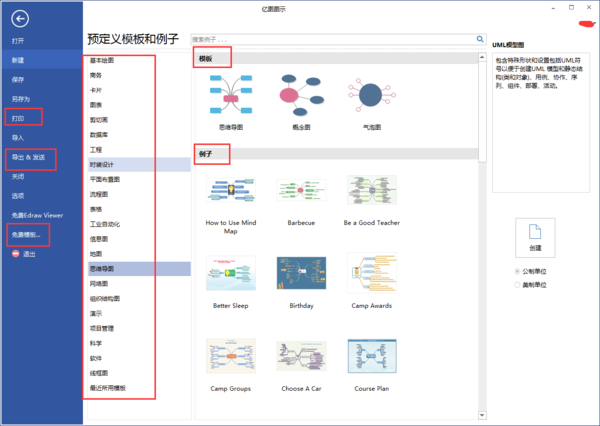Select the 演示 category
Viewport: 600px width, 426px height.
click(96, 313)
